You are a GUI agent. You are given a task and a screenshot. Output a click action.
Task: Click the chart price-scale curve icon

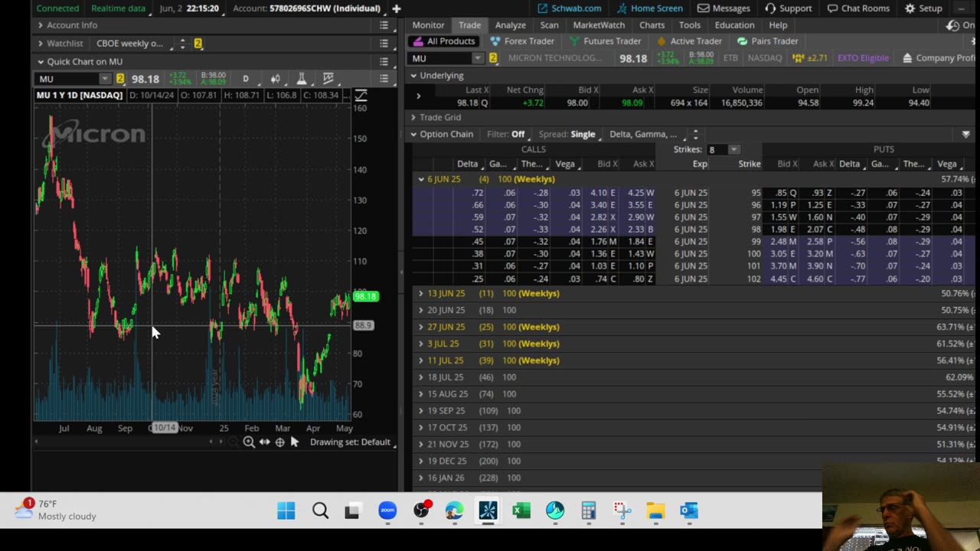pos(361,95)
